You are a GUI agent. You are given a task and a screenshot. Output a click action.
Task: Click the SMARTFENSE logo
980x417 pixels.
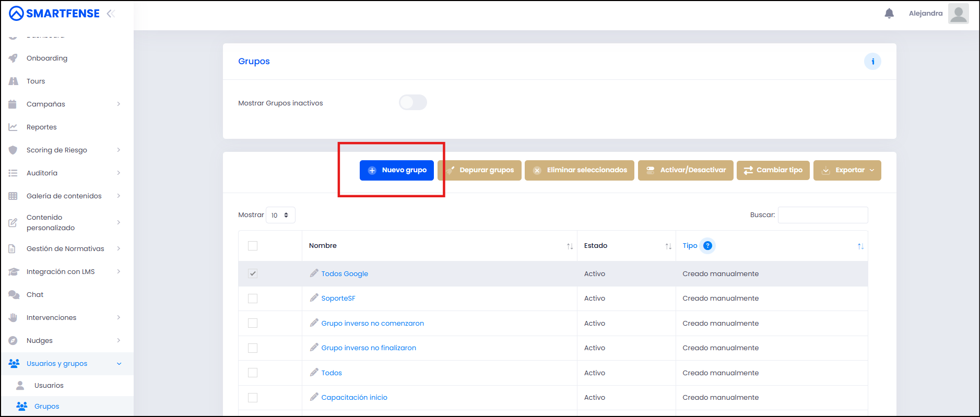pos(54,14)
